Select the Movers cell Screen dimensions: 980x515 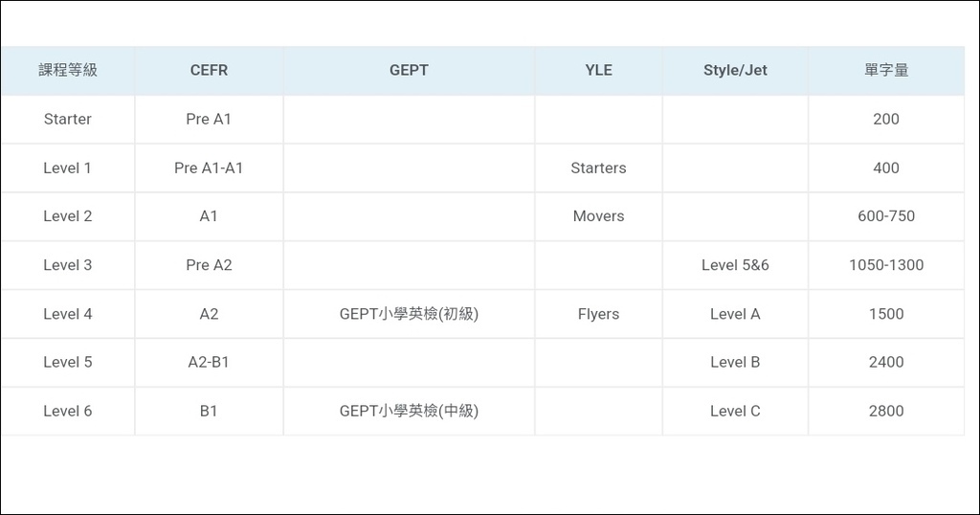point(599,216)
